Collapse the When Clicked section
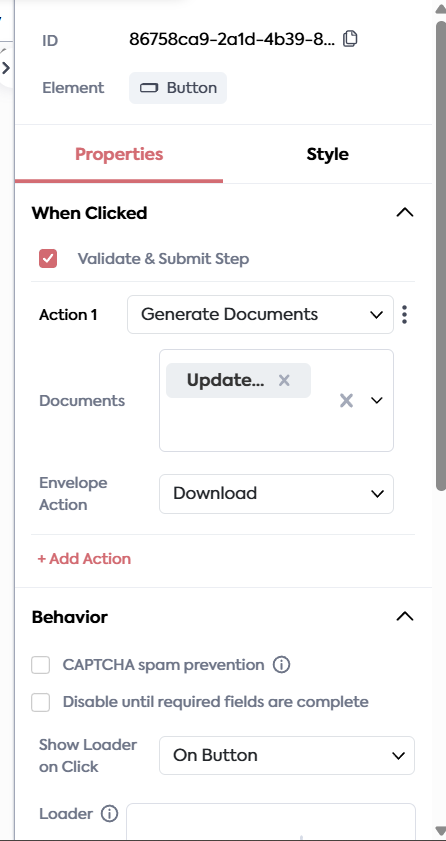Screen dimensions: 446x841 (405, 213)
